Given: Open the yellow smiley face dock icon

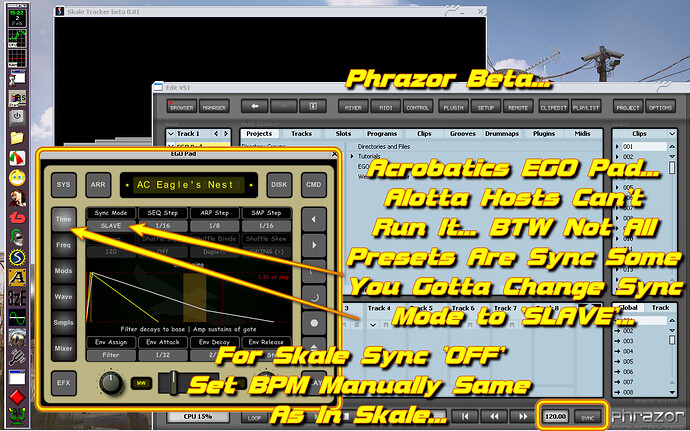Looking at the screenshot, I should [17, 178].
